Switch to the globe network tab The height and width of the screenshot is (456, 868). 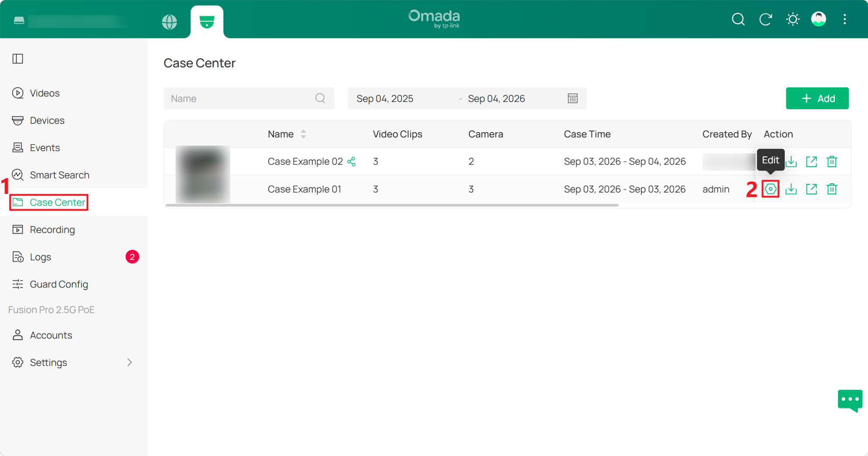[169, 21]
